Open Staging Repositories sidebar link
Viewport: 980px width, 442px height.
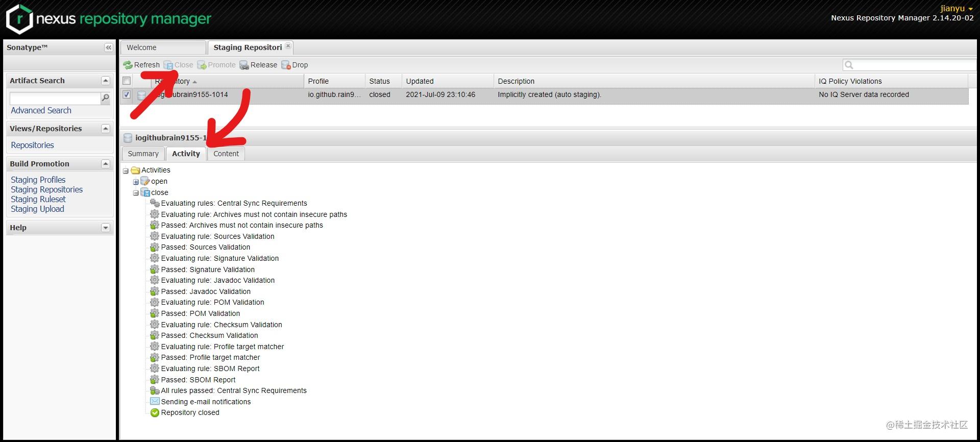(47, 189)
